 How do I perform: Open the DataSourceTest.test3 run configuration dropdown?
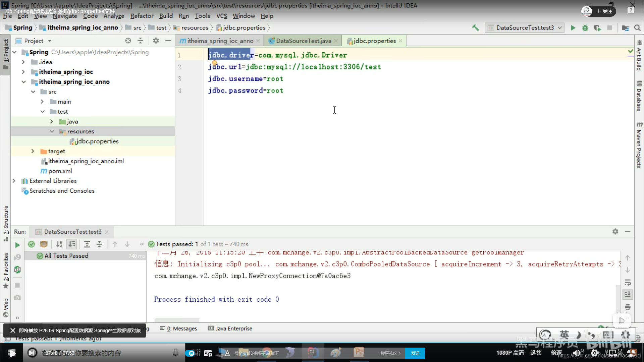tap(525, 28)
